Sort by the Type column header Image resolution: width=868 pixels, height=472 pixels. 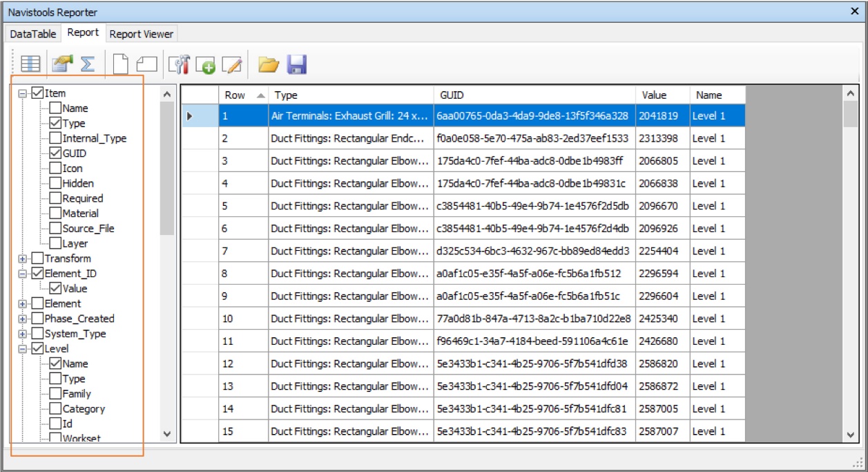pos(351,95)
